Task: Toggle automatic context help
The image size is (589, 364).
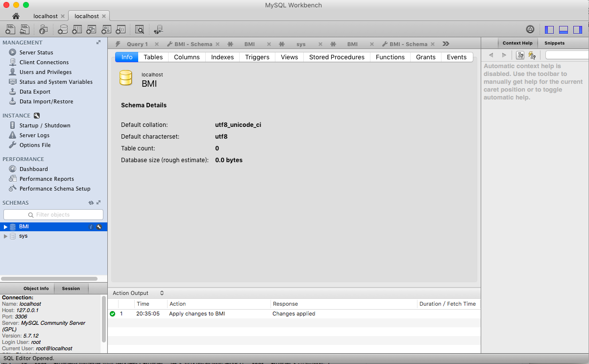Action: click(532, 55)
